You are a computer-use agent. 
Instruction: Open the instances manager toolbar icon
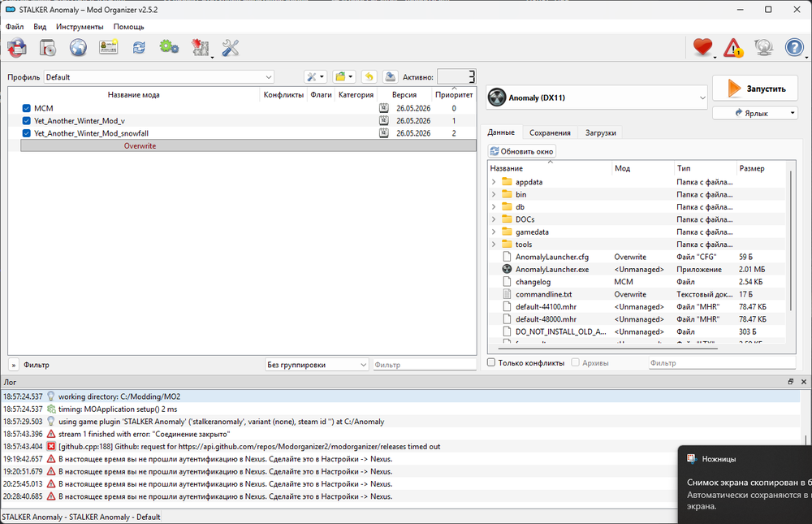(48, 48)
